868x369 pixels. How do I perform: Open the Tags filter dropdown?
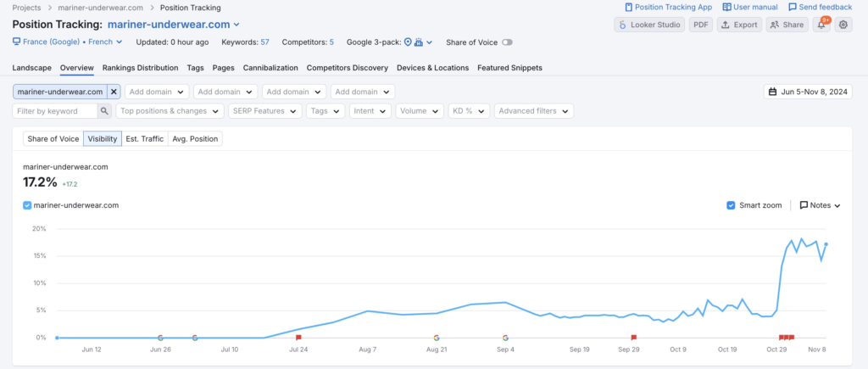click(325, 111)
